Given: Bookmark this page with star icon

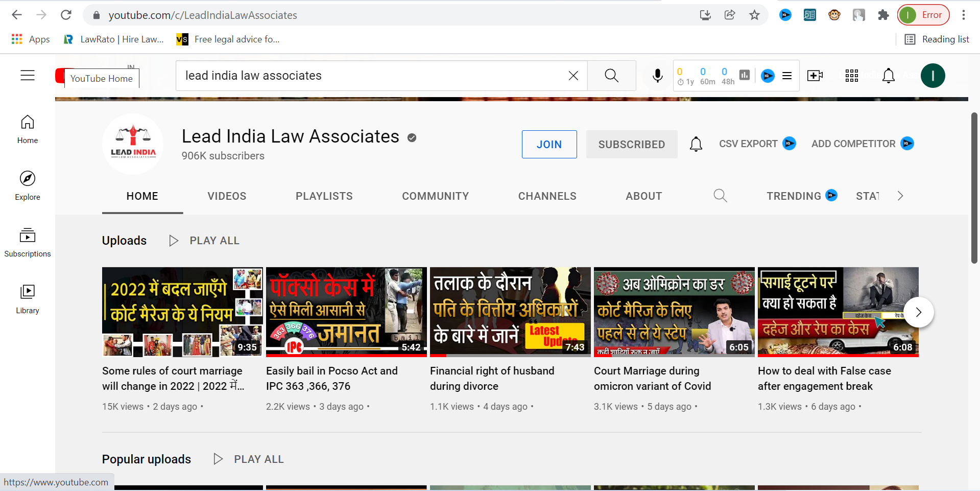Looking at the screenshot, I should (754, 15).
